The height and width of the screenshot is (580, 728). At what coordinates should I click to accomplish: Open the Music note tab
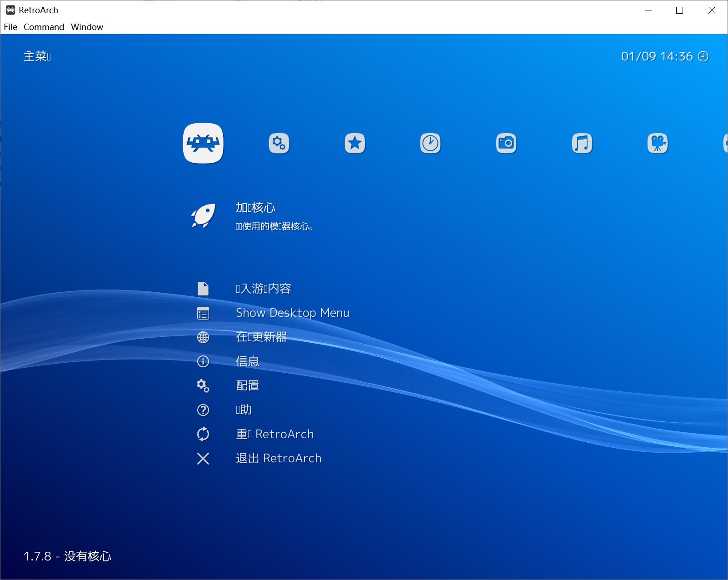[x=583, y=143]
